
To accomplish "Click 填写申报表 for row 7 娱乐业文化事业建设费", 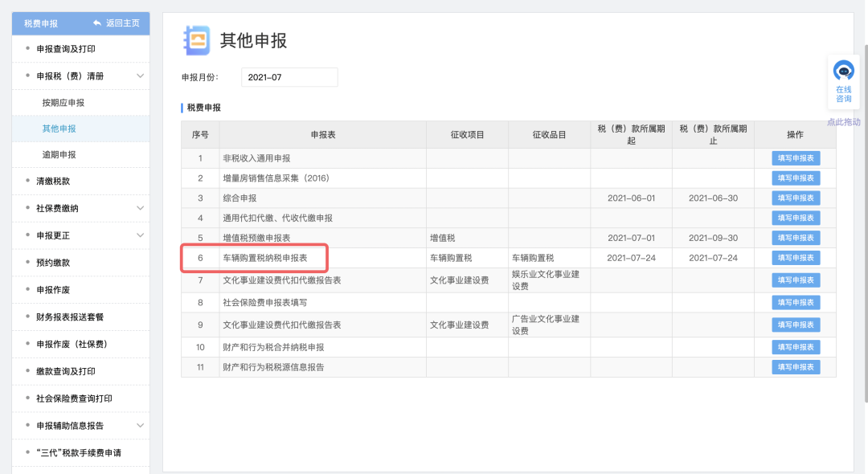I will 796,280.
